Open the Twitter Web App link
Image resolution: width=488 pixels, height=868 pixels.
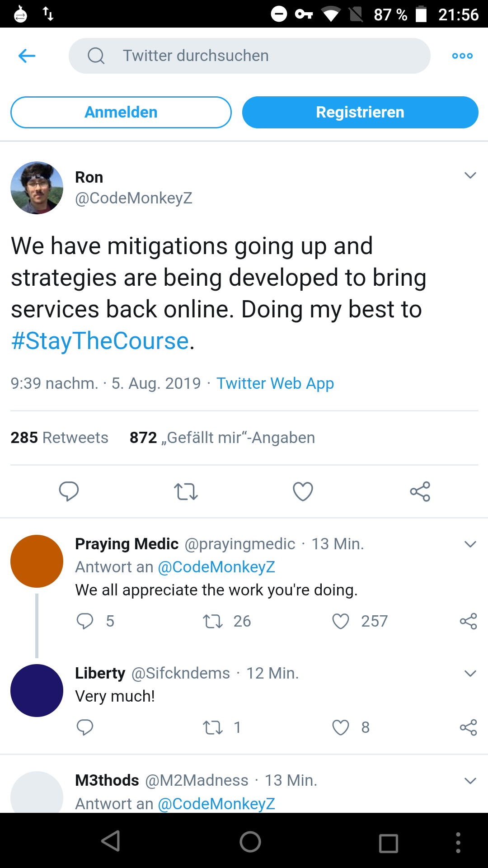coord(275,383)
